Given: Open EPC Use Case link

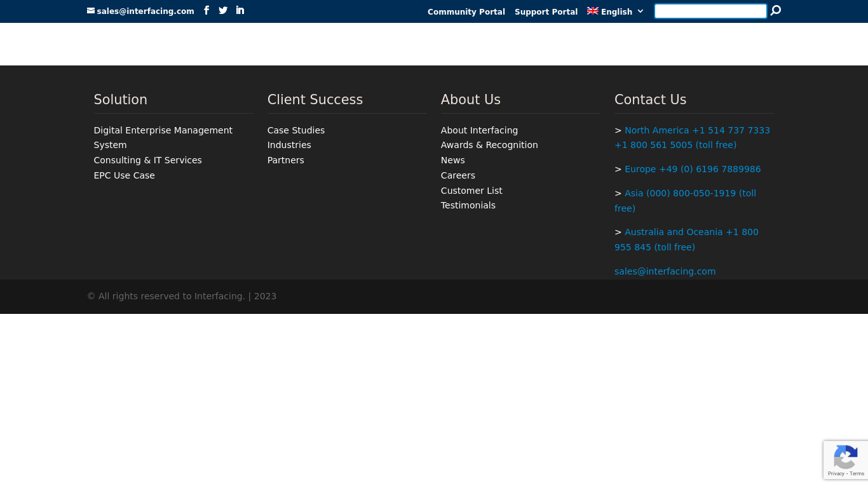Looking at the screenshot, I should 125,175.
